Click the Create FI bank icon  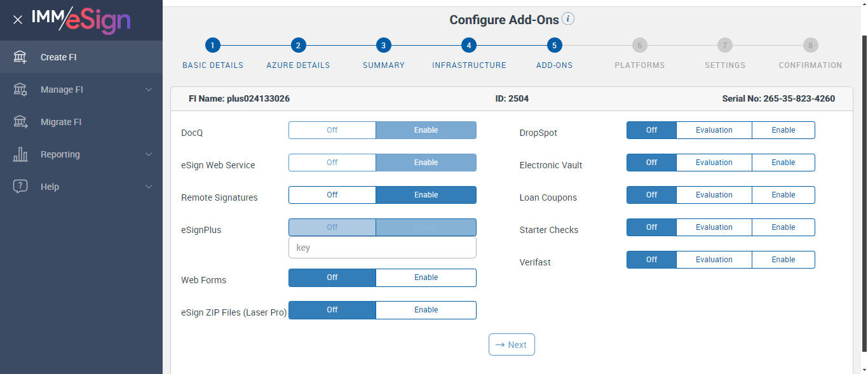20,57
